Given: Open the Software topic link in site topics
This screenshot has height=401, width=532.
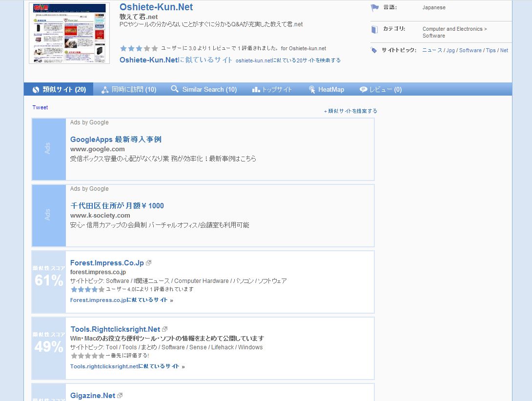Looking at the screenshot, I should (x=470, y=50).
